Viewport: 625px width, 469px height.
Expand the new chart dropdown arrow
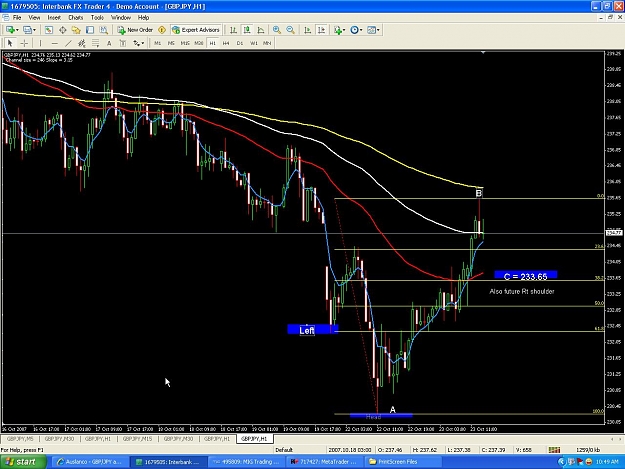[x=17, y=30]
